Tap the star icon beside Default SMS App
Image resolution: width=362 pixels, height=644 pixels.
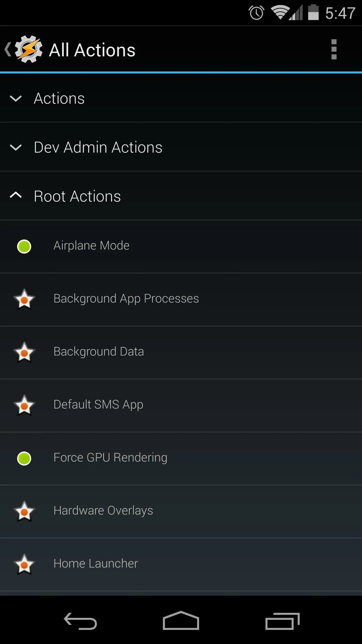coord(24,405)
